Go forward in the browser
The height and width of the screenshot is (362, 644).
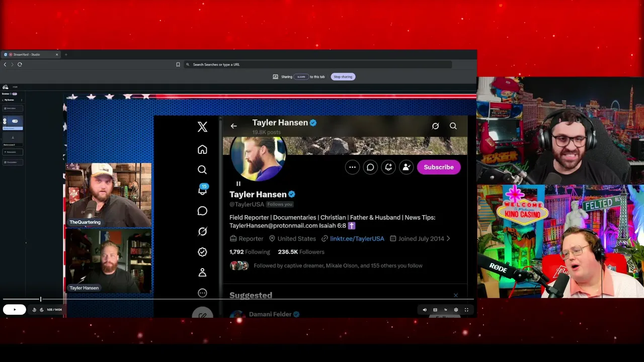coord(12,64)
